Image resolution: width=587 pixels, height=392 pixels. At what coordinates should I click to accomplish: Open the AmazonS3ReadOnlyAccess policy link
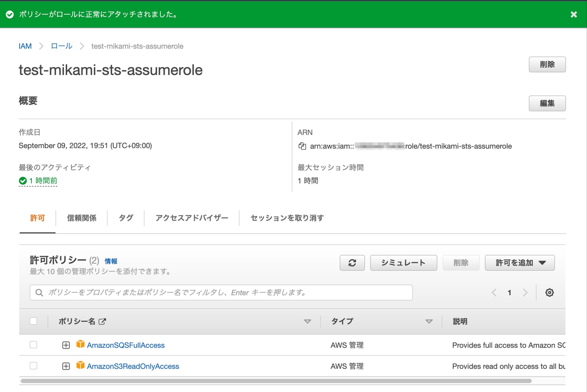(133, 366)
